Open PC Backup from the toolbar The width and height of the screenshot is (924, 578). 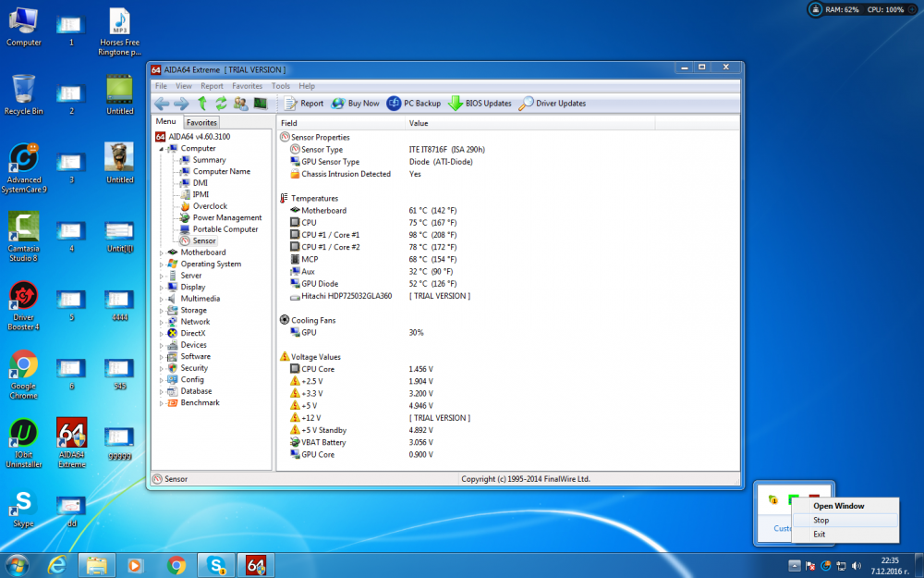[414, 104]
